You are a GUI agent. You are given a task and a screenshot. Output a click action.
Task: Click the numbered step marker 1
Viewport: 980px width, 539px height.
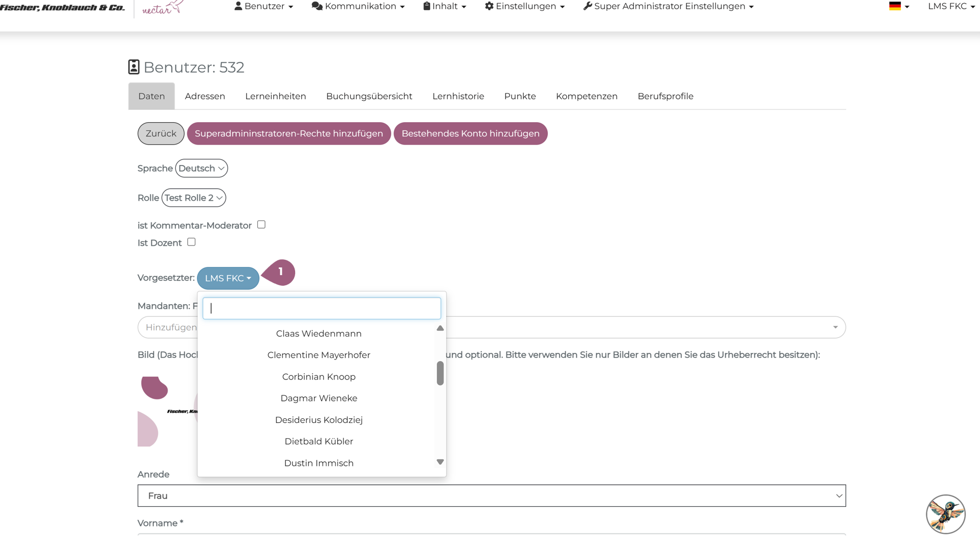point(280,272)
